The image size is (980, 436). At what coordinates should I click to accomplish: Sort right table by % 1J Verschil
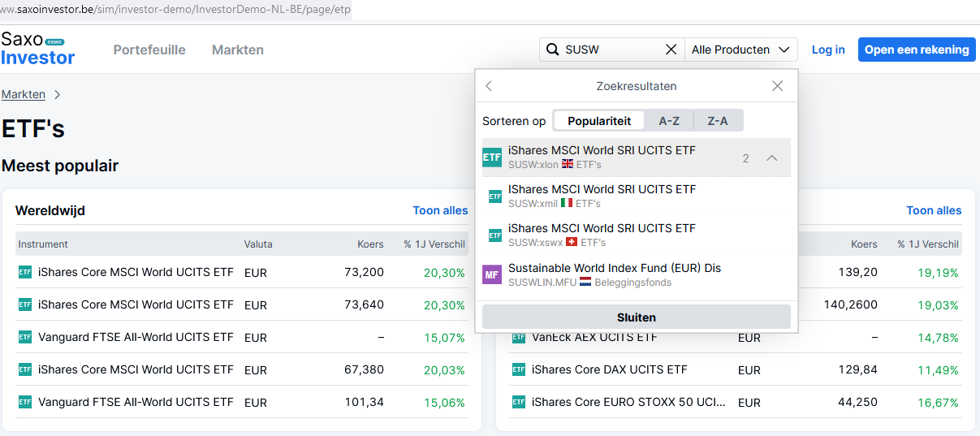[928, 244]
